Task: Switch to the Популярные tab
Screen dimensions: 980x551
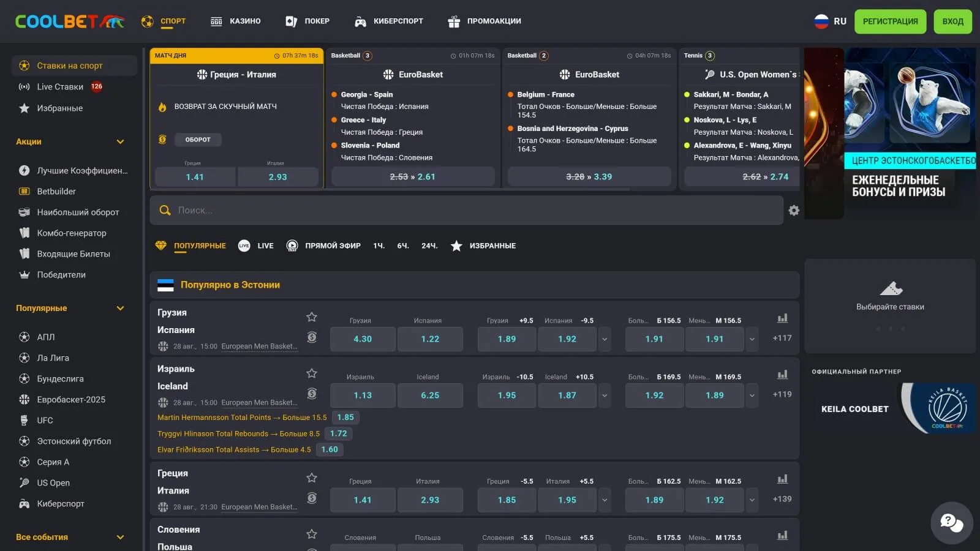Action: pyautogui.click(x=191, y=246)
